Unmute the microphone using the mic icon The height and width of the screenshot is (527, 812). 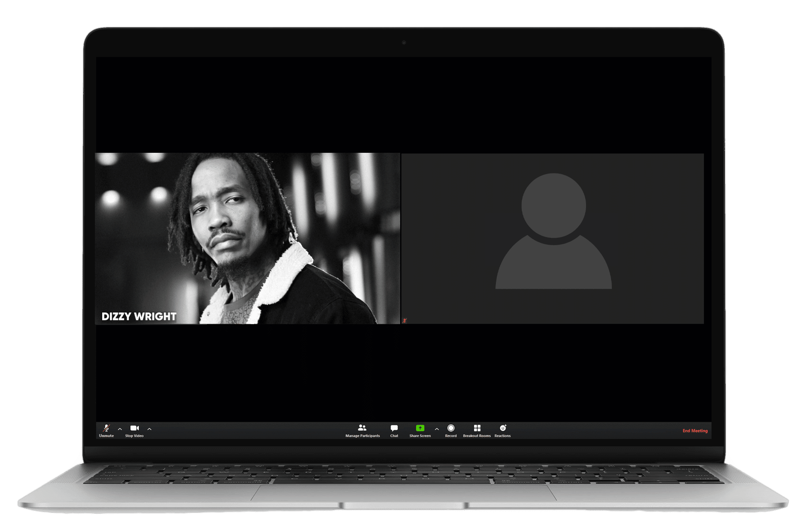coord(106,428)
